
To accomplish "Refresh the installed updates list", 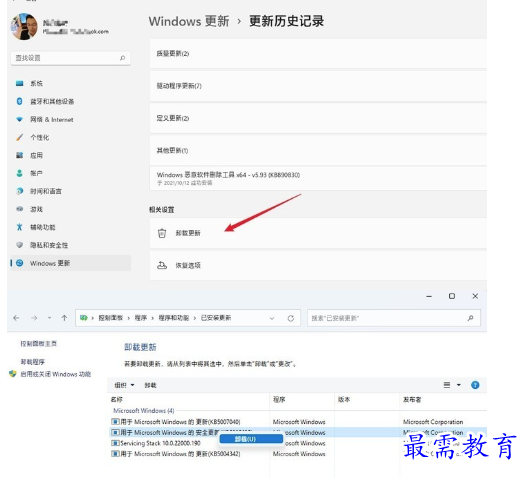I will pyautogui.click(x=291, y=318).
